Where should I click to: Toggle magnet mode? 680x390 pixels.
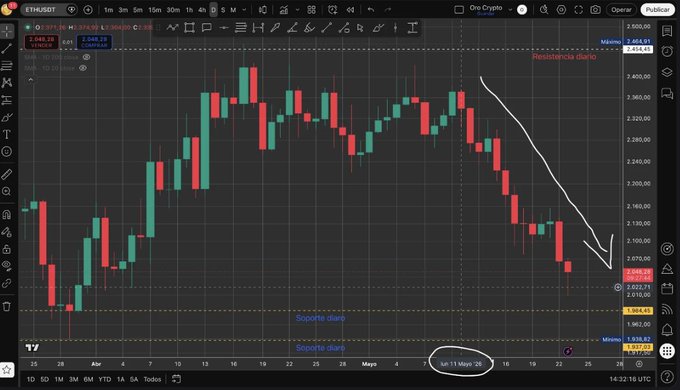7,214
